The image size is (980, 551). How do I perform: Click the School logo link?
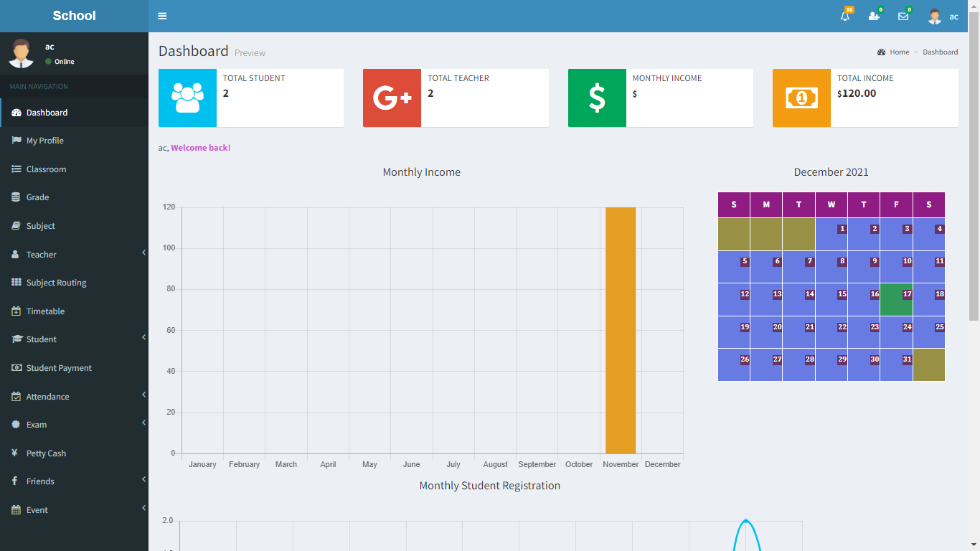74,16
